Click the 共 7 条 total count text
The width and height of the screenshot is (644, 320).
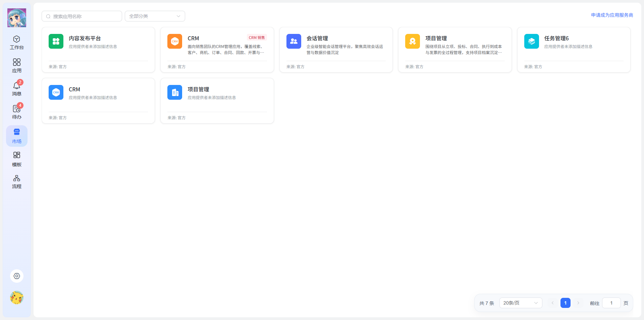click(487, 303)
